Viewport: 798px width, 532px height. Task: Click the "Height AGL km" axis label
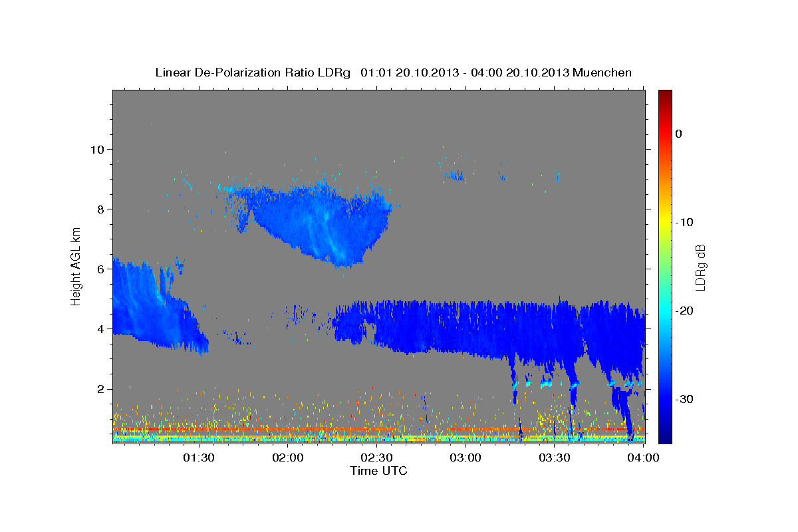point(76,266)
